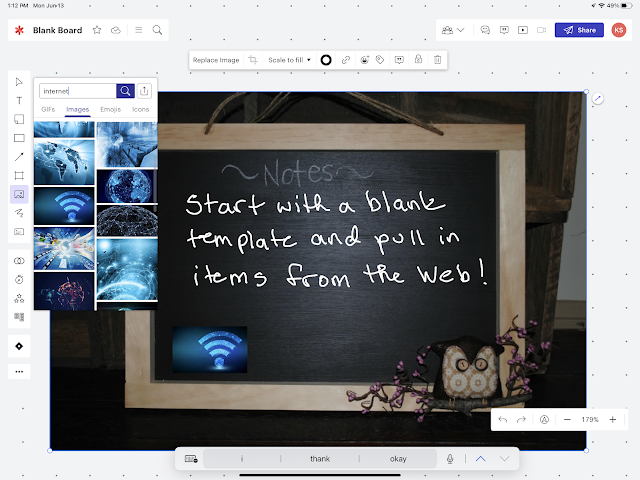This screenshot has height=480, width=640.
Task: Switch to the Images tab
Action: pyautogui.click(x=78, y=109)
